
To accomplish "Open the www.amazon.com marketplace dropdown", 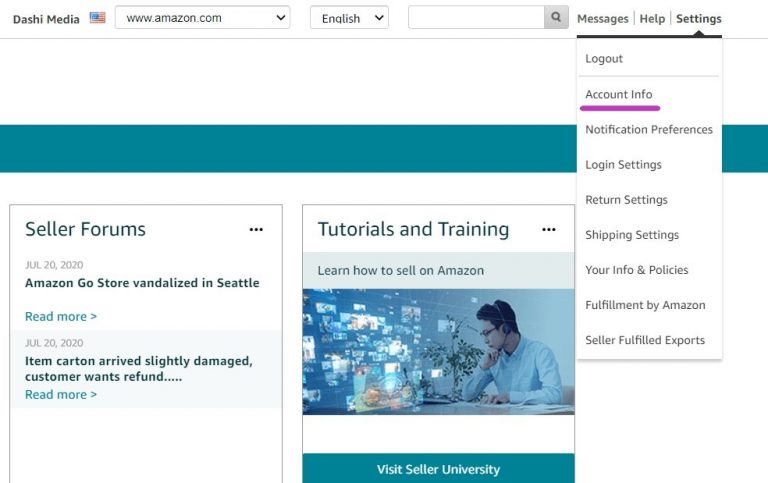I will 202,18.
